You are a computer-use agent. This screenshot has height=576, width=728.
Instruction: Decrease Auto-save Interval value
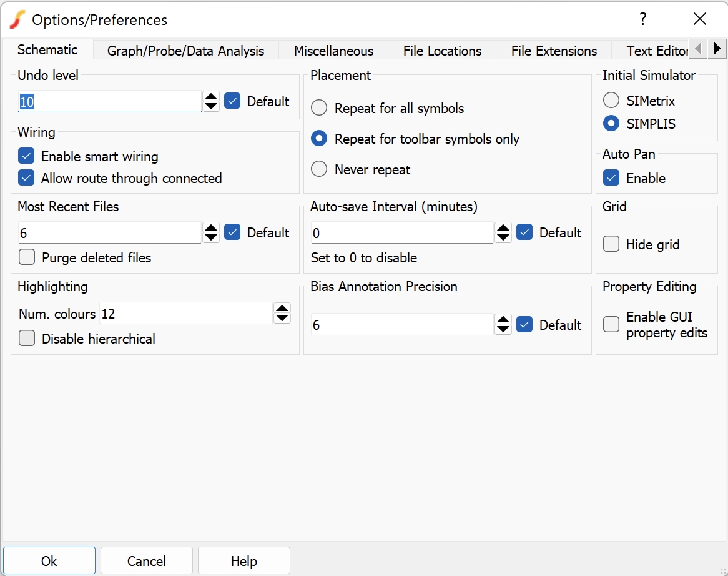point(503,238)
